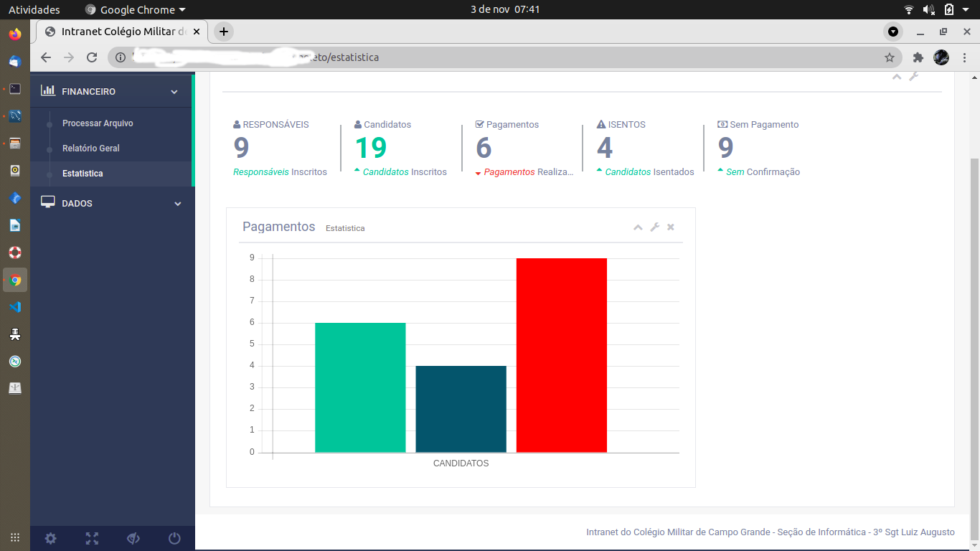Collapse the Pagamentos panel with its chevron
This screenshot has width=980, height=551.
point(638,227)
